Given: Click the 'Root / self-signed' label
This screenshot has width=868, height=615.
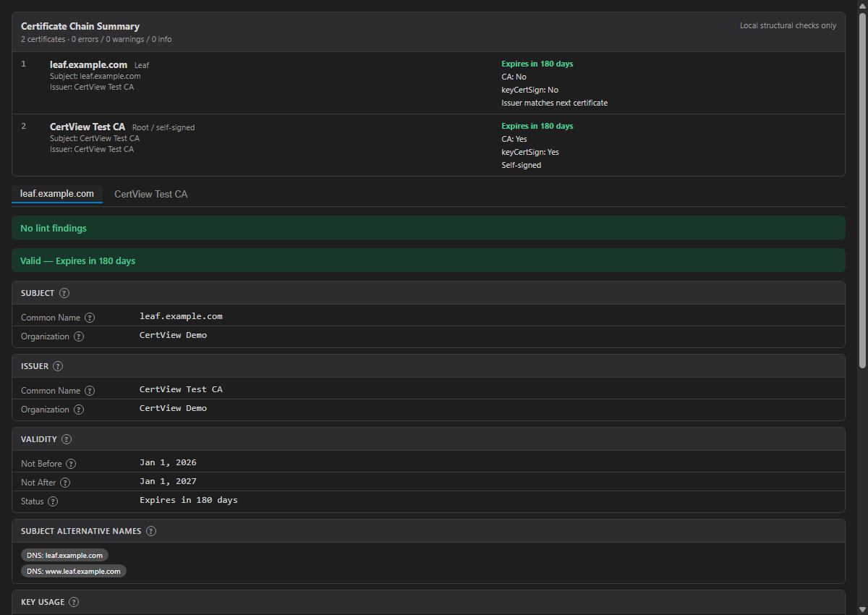Looking at the screenshot, I should [x=163, y=127].
